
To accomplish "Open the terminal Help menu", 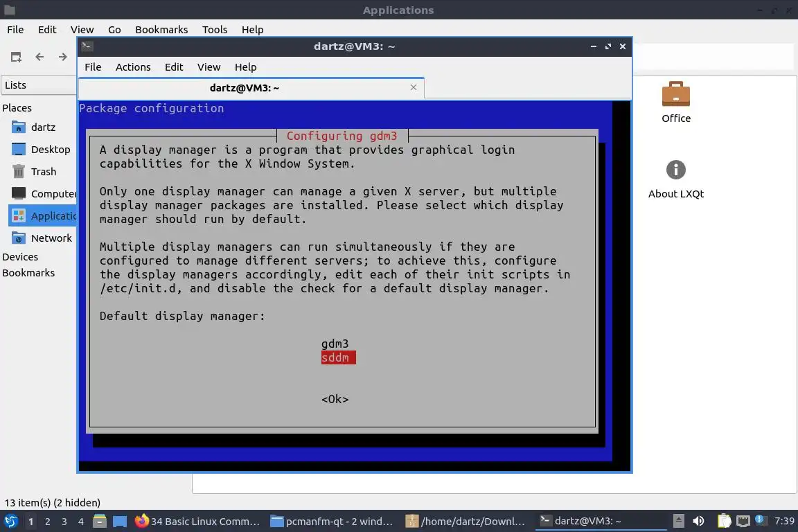I will 245,67.
